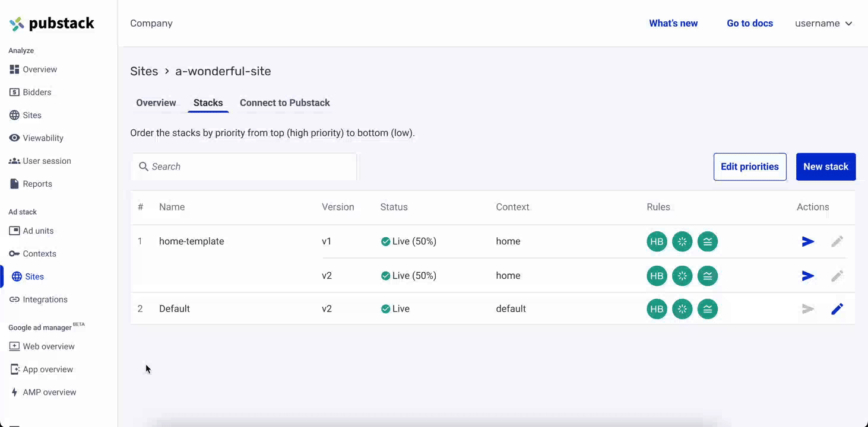Expand the username account dropdown

click(823, 24)
